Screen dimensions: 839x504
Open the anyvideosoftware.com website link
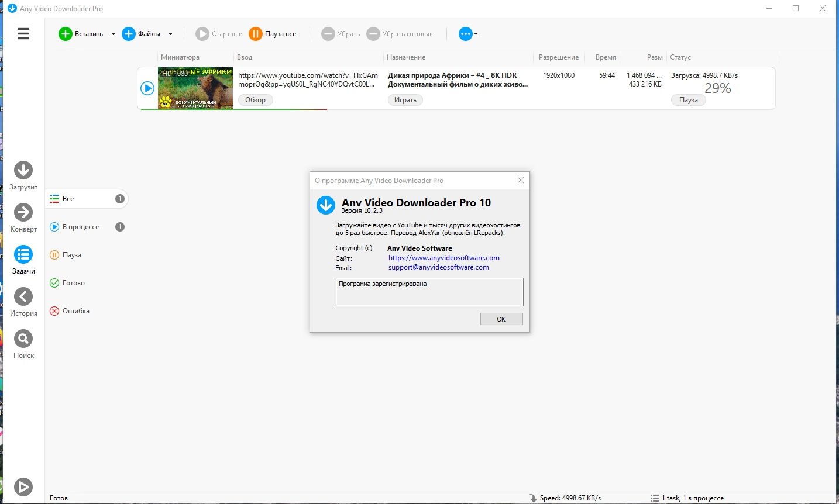click(444, 258)
